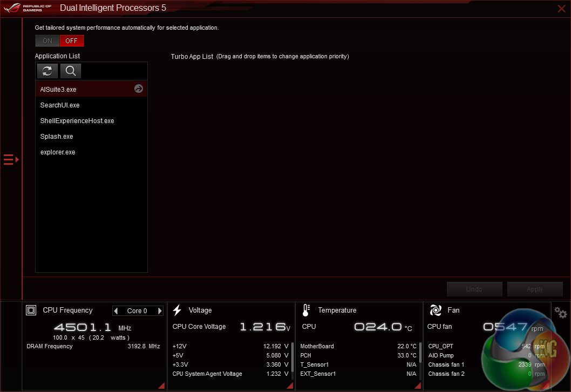Switch Turbo App to ON
The height and width of the screenshot is (392, 571).
pyautogui.click(x=47, y=41)
